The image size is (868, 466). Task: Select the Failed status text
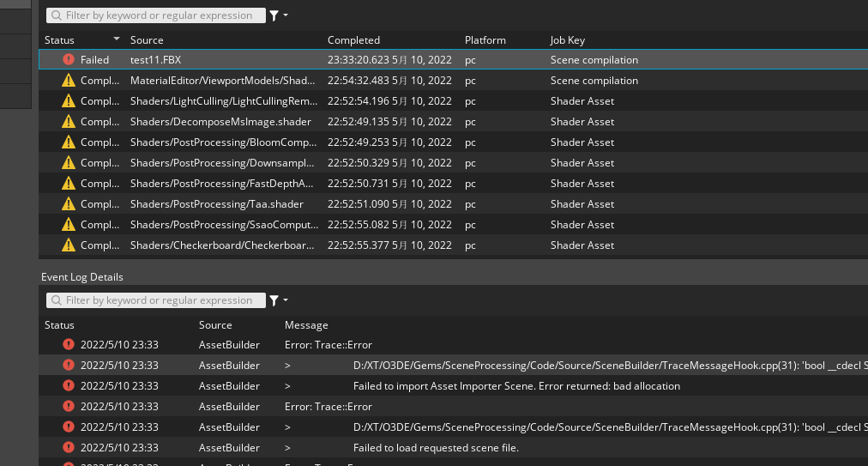[x=94, y=59]
